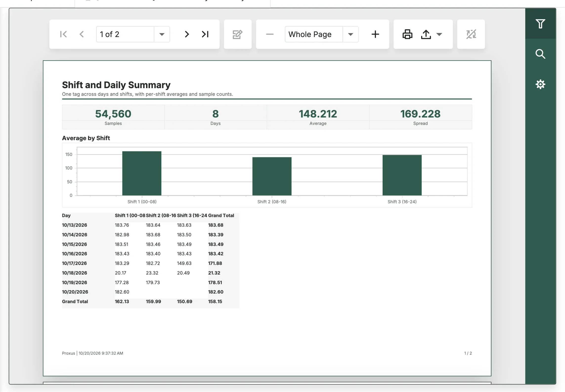Click the Shift 1 (00-08) chart bar
This screenshot has width=565, height=392.
[x=142, y=173]
